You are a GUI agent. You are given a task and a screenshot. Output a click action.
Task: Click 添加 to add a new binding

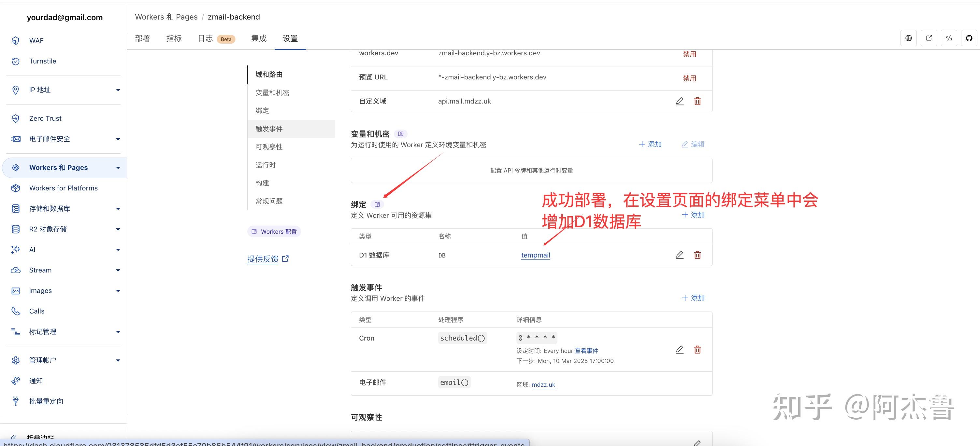coord(693,215)
